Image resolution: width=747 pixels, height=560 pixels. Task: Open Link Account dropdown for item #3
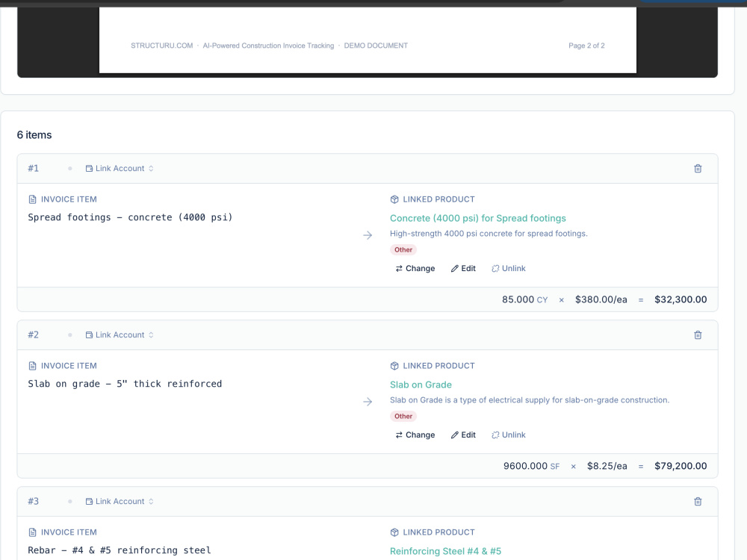tap(120, 502)
